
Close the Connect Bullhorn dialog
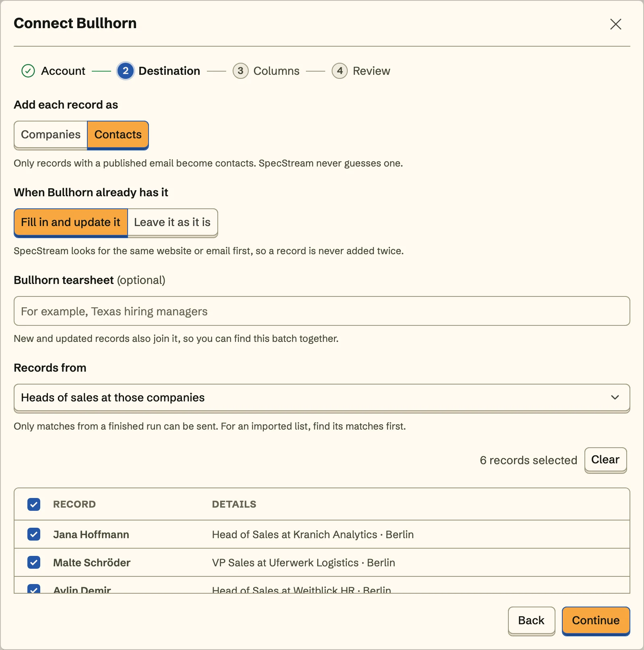(x=615, y=24)
